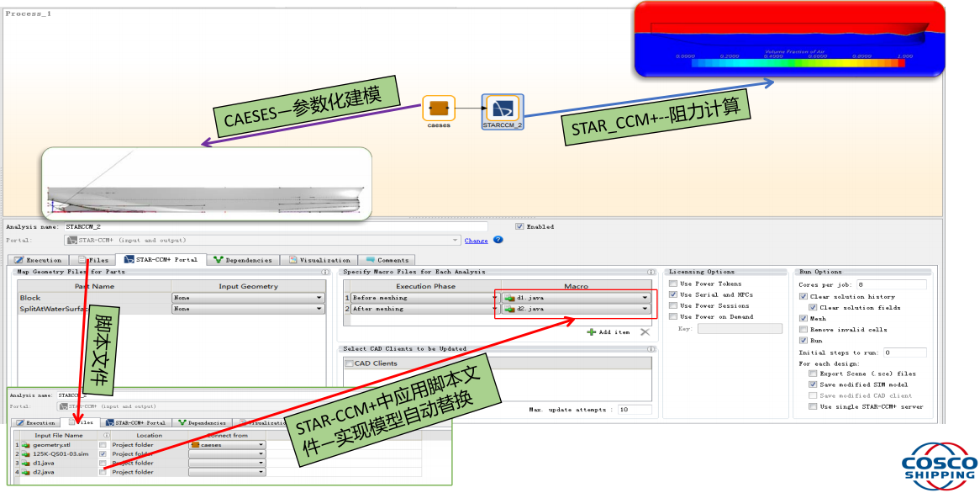Select the STARCCM_2 analysis node icon
Screen dimensions: 980x493
(x=502, y=109)
